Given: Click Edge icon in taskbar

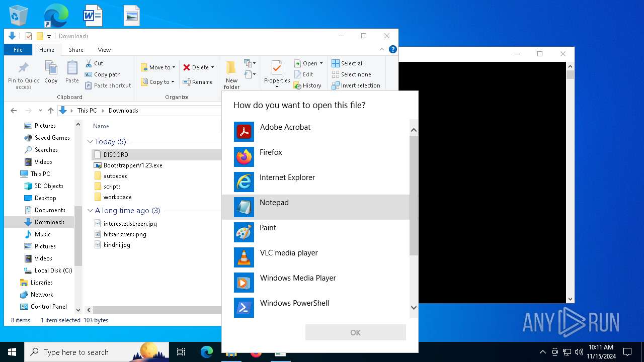Looking at the screenshot, I should coord(207,352).
